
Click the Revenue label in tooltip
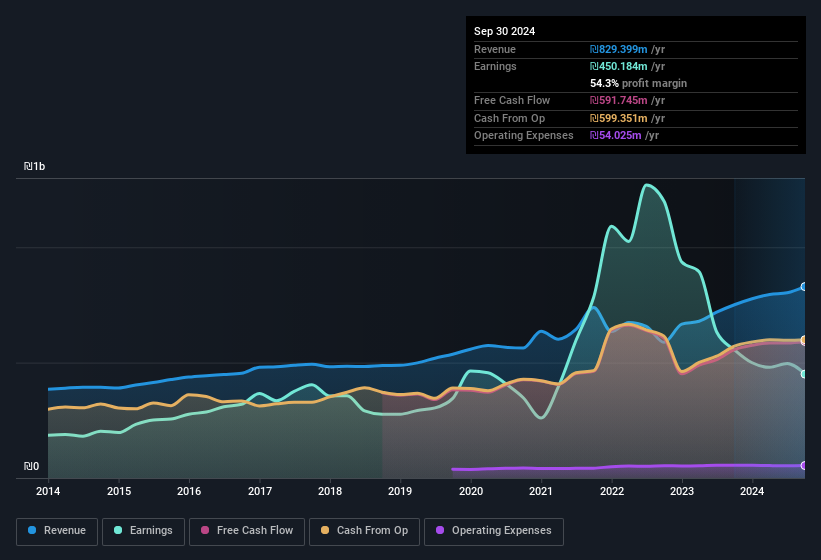pos(495,49)
